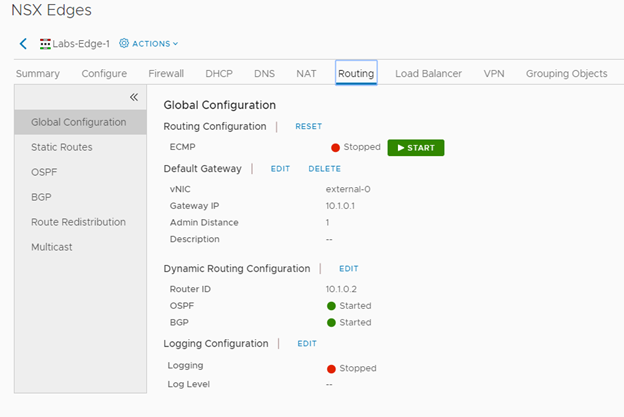Image resolution: width=624 pixels, height=417 pixels.
Task: Open the Multicast sidebar section
Action: pos(52,247)
